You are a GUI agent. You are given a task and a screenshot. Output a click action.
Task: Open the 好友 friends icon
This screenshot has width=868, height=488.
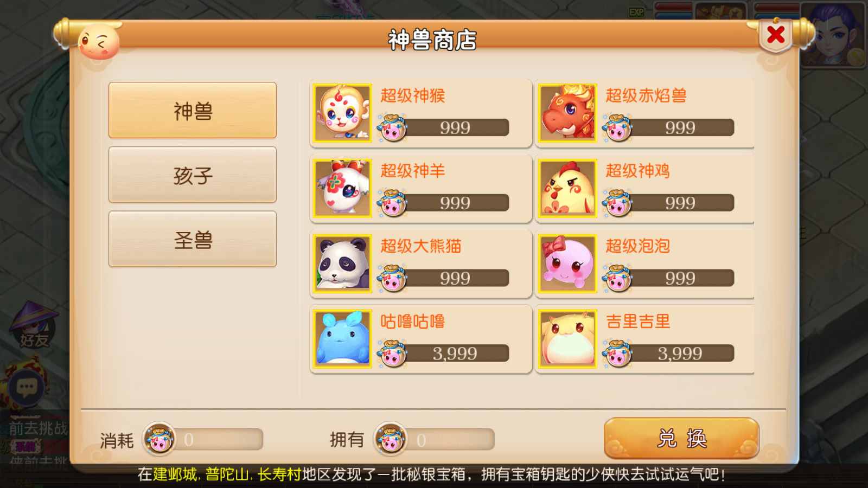[34, 325]
